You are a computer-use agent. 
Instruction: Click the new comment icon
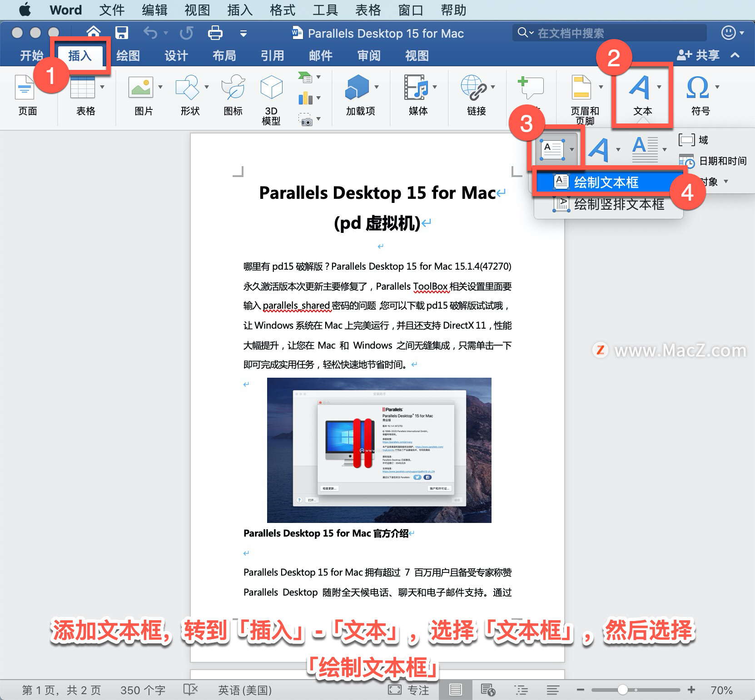531,87
